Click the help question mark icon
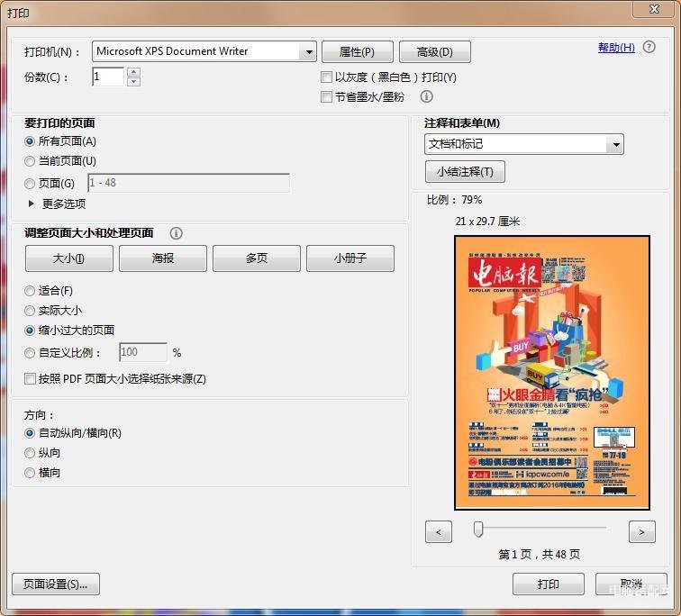The width and height of the screenshot is (681, 616). pyautogui.click(x=649, y=48)
